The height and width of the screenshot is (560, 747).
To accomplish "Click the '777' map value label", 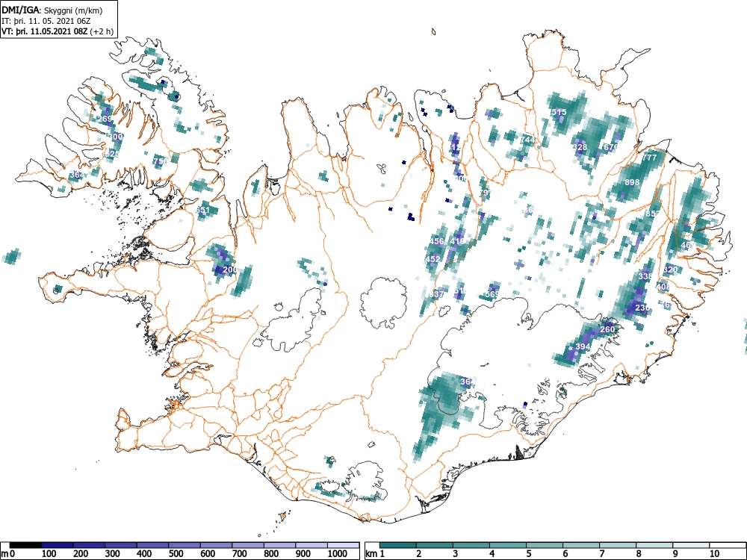I will (x=649, y=158).
